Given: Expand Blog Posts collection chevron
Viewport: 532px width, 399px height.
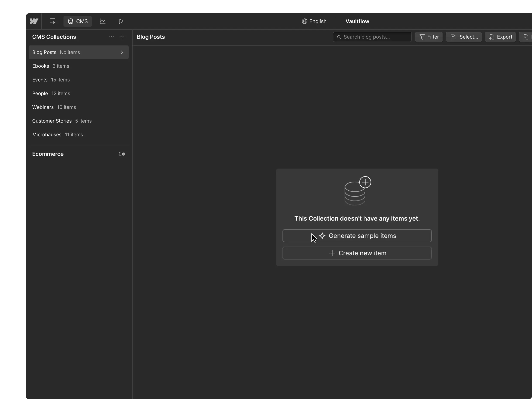Looking at the screenshot, I should coord(122,52).
